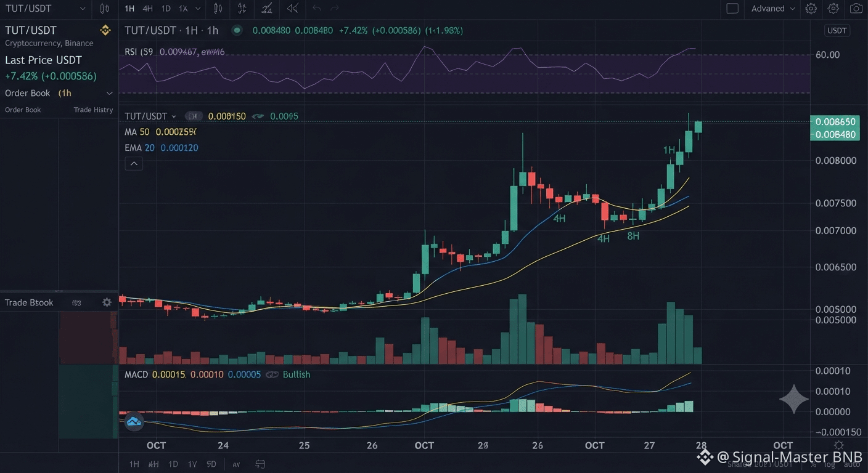Open the indicators compare icon in top toolbar

click(242, 9)
